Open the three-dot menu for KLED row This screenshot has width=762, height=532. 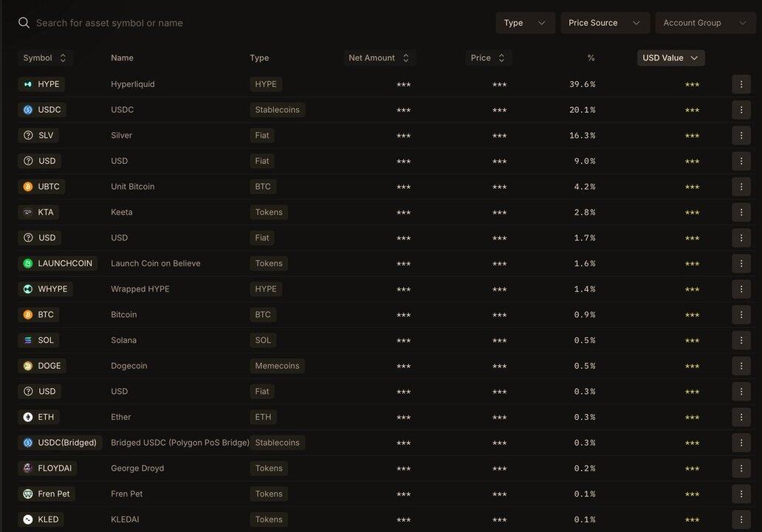pos(741,519)
